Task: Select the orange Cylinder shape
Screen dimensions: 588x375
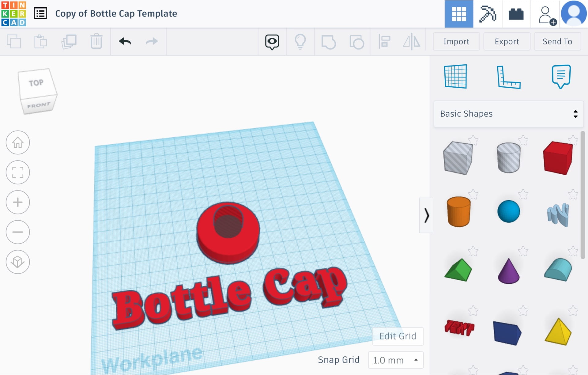Action: click(x=458, y=212)
